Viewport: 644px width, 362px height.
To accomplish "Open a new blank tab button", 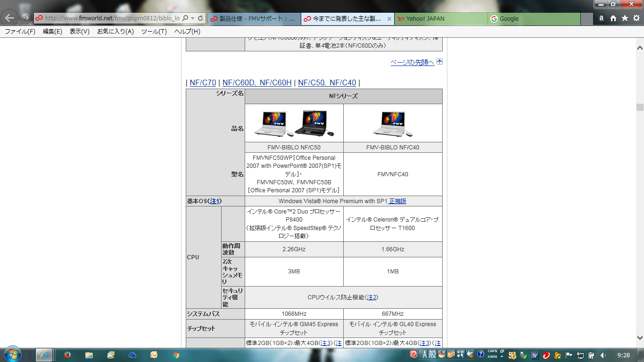I will [x=587, y=19].
